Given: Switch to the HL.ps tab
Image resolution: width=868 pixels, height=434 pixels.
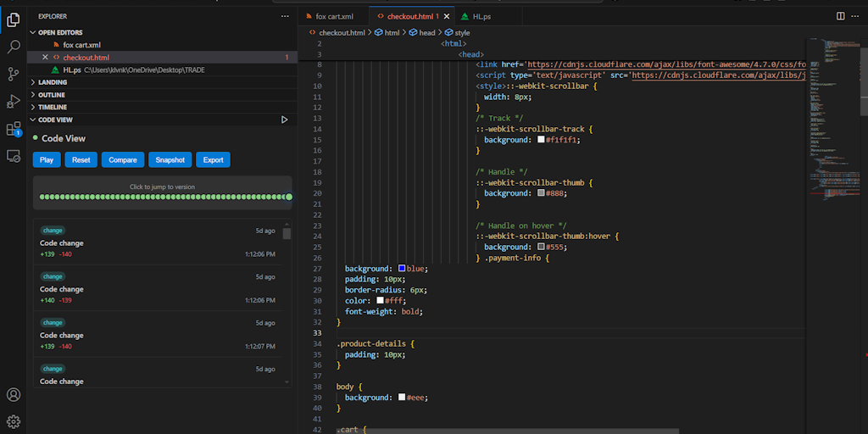Looking at the screenshot, I should [480, 16].
